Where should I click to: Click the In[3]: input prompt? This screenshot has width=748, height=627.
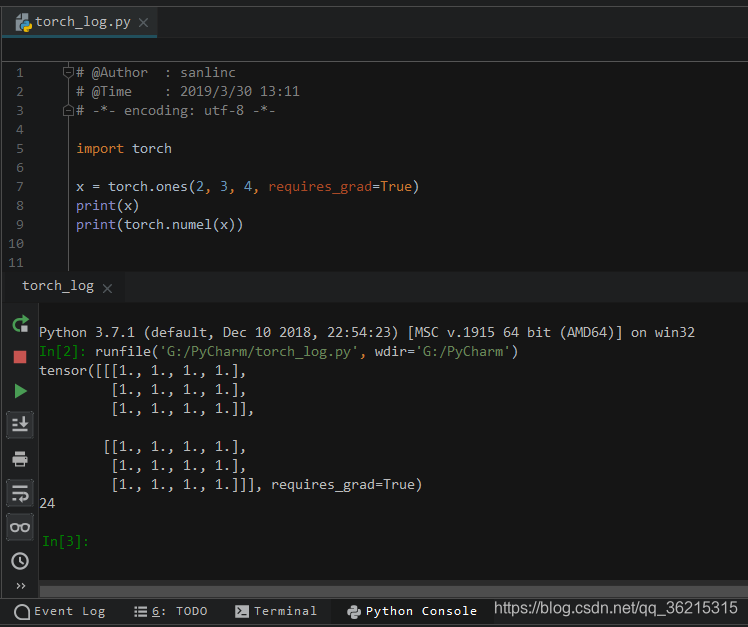click(65, 542)
